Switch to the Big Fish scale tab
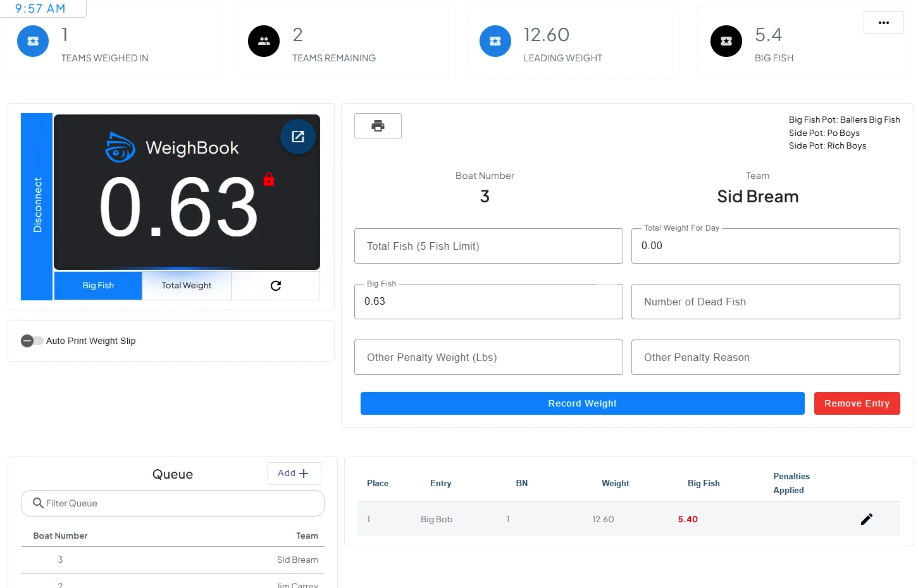918x588 pixels. [98, 286]
